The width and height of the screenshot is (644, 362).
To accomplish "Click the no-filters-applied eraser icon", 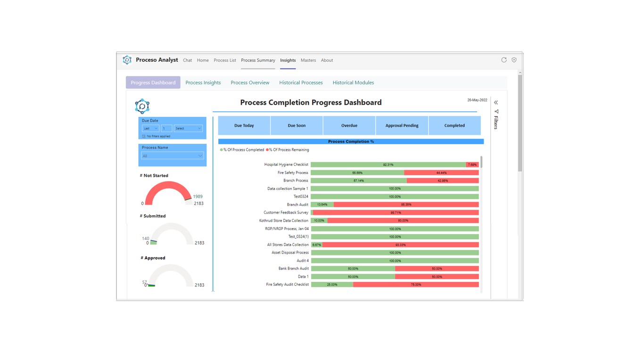I will (144, 136).
